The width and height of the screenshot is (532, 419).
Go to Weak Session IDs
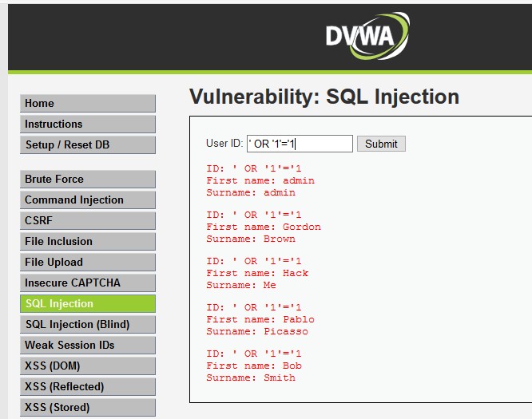click(88, 345)
